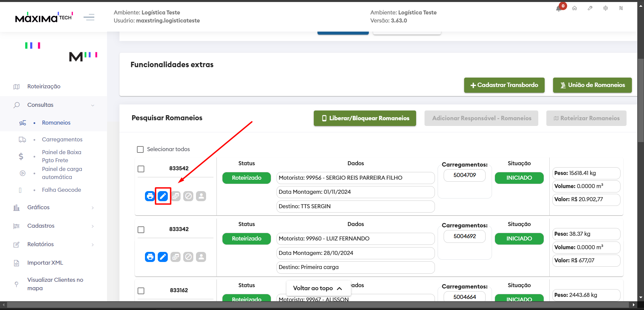Click the block icon for romaneio 833342
The height and width of the screenshot is (310, 644).
(188, 257)
